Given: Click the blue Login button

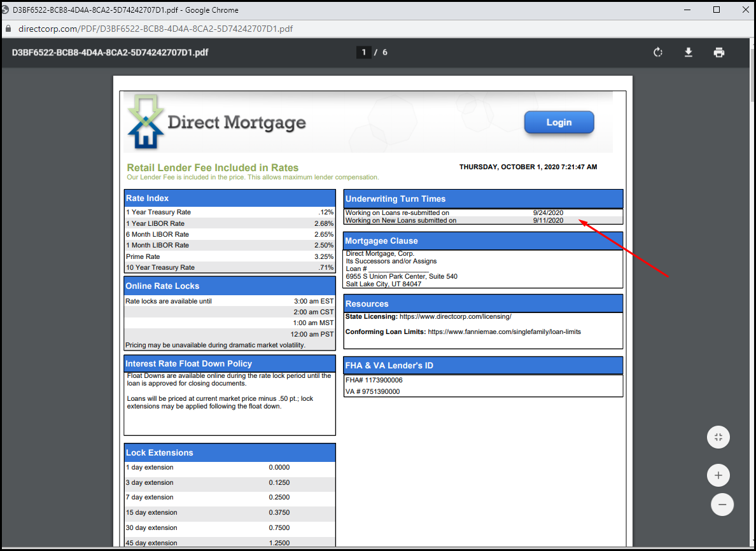Looking at the screenshot, I should (x=559, y=122).
